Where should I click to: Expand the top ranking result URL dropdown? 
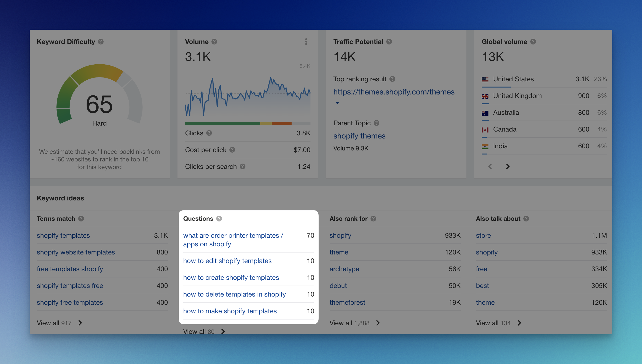coord(337,103)
